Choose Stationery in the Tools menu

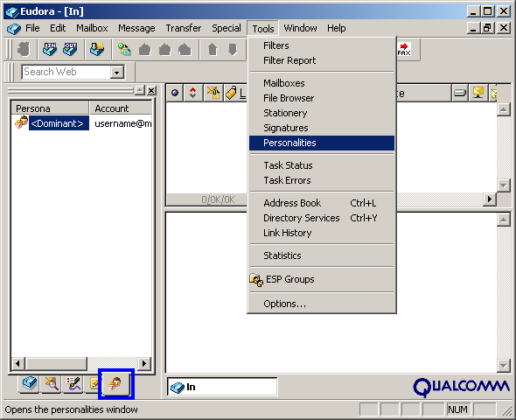coord(322,113)
